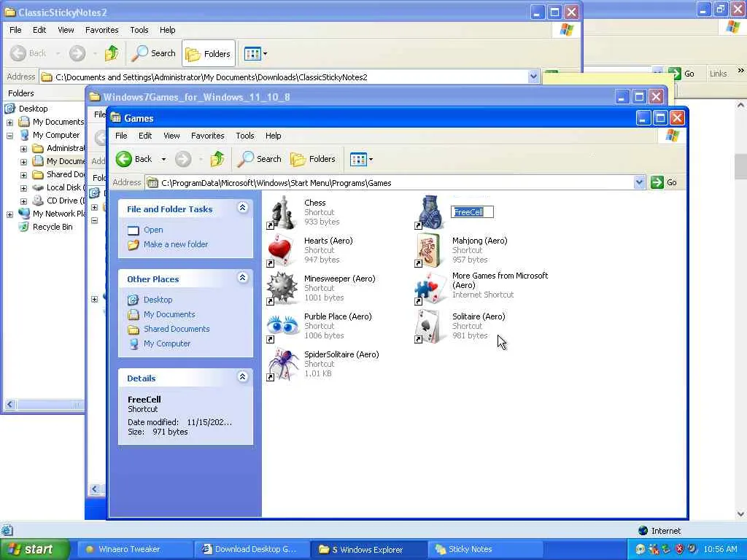Viewport: 747px width, 560px height.
Task: Collapse the Other Places panel
Action: point(242,278)
